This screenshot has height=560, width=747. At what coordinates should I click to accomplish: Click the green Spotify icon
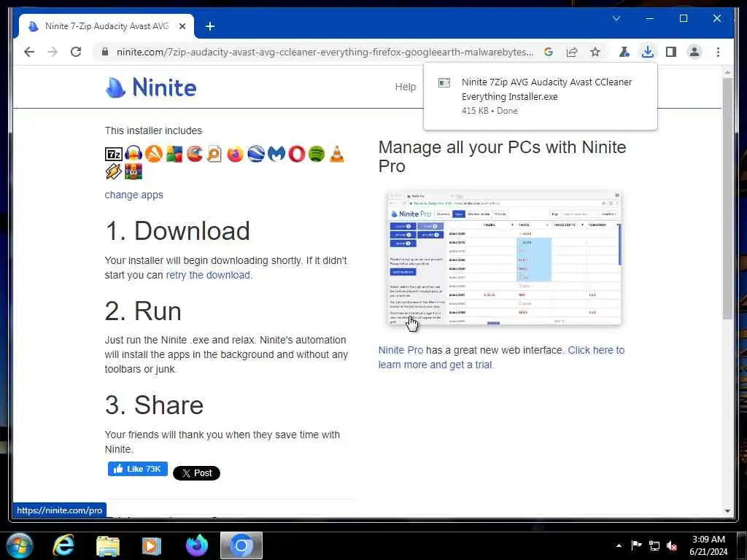317,154
